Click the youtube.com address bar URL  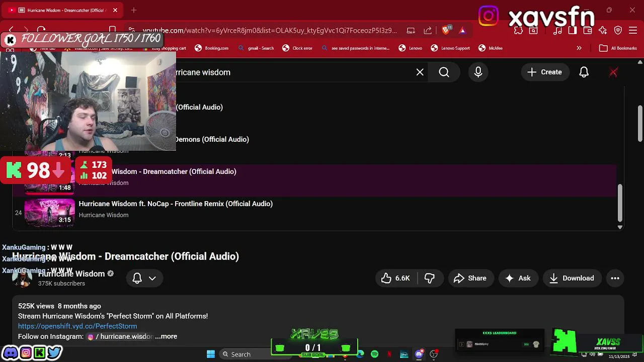coord(270,30)
